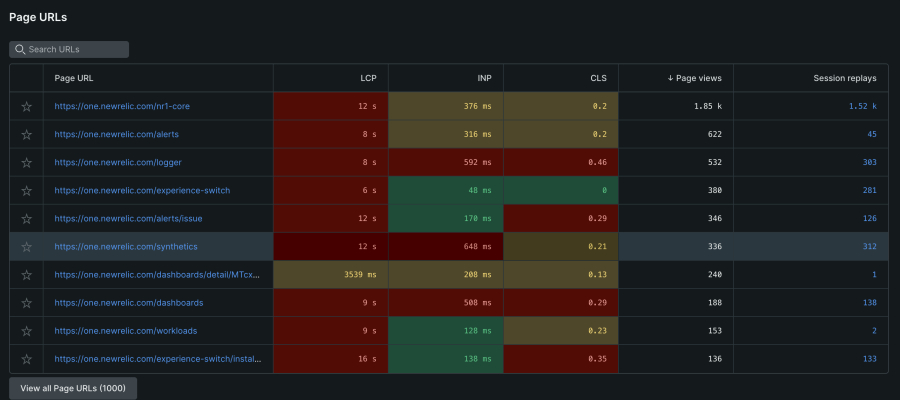Open 138 session replays for dashboards
Image resolution: width=900 pixels, height=400 pixels.
click(870, 303)
